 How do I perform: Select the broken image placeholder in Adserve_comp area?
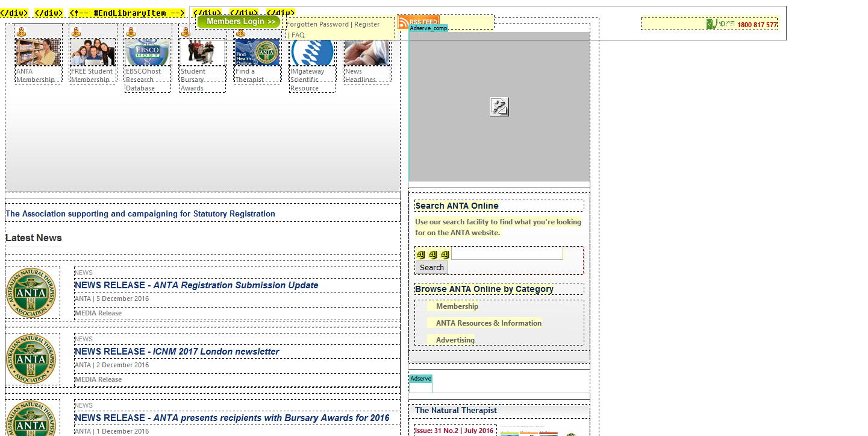(499, 107)
